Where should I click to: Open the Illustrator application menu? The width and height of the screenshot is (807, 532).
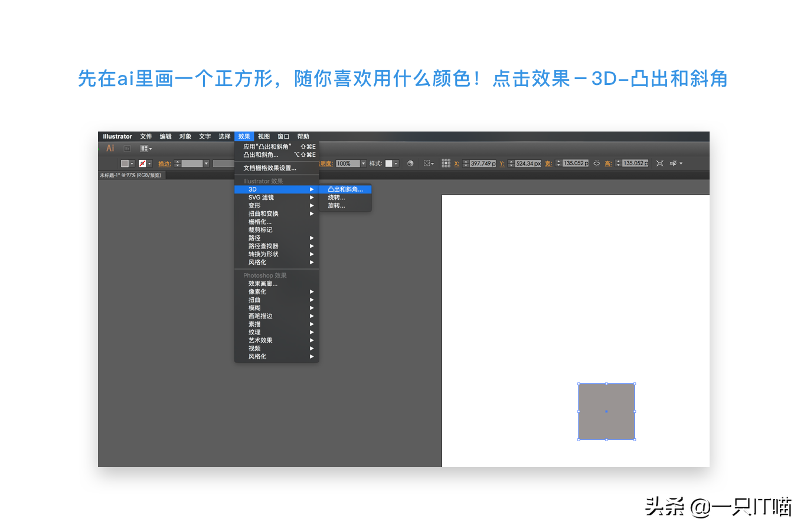117,136
